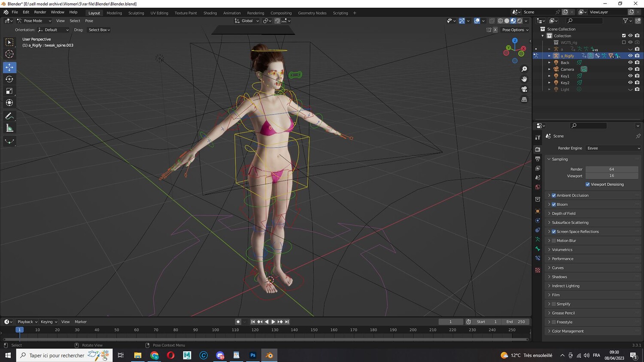Uncheck the Bloom option

point(554,205)
